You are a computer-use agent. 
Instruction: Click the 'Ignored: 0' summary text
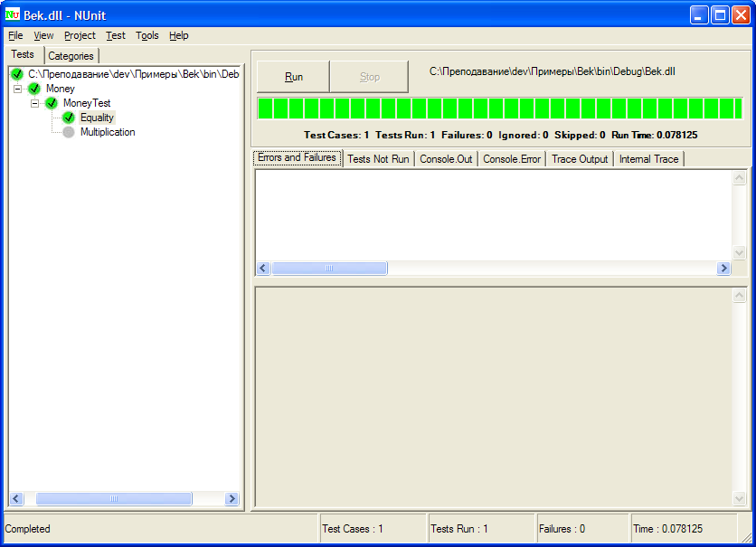tap(523, 135)
